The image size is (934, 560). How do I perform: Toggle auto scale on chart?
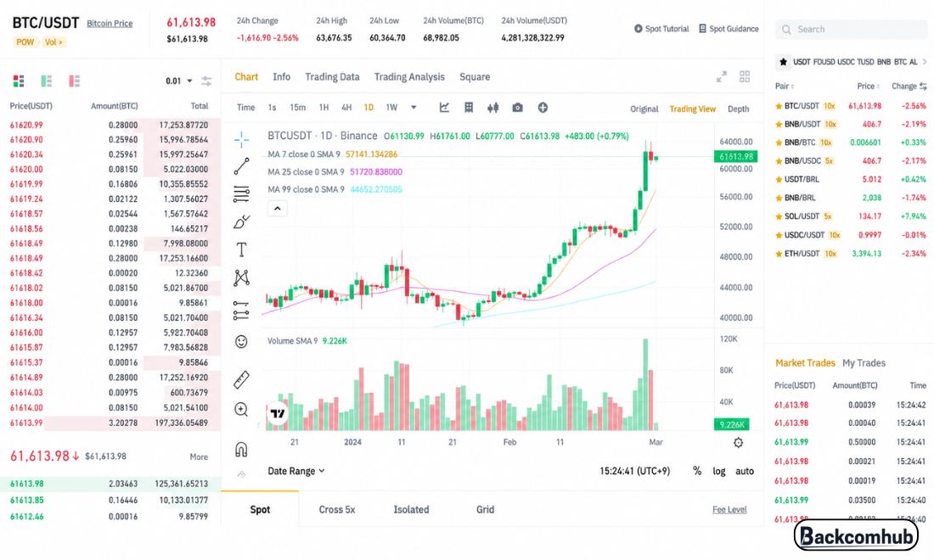(x=745, y=471)
